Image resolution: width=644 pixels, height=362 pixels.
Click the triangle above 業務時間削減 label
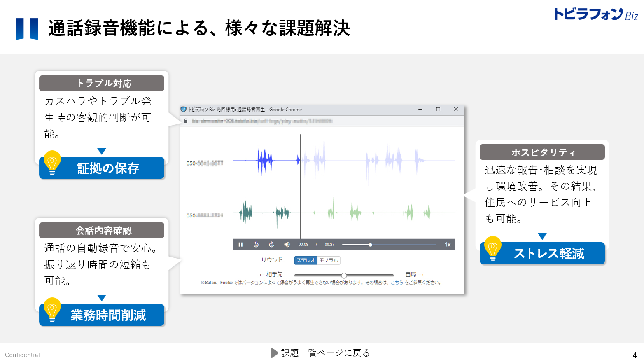click(x=102, y=298)
